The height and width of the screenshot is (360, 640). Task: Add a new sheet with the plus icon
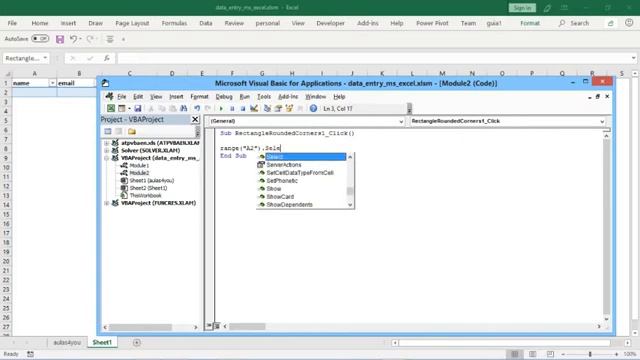click(137, 342)
